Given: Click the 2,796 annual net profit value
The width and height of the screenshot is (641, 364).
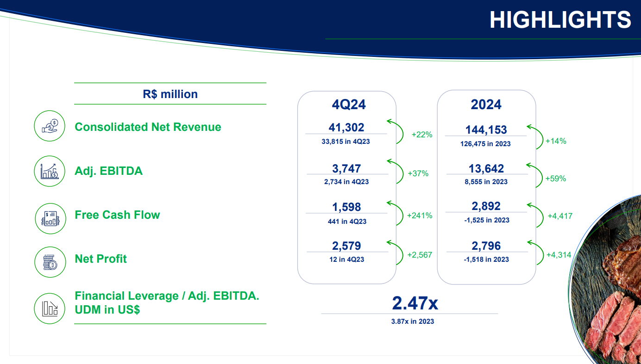Looking at the screenshot, I should coord(486,246).
